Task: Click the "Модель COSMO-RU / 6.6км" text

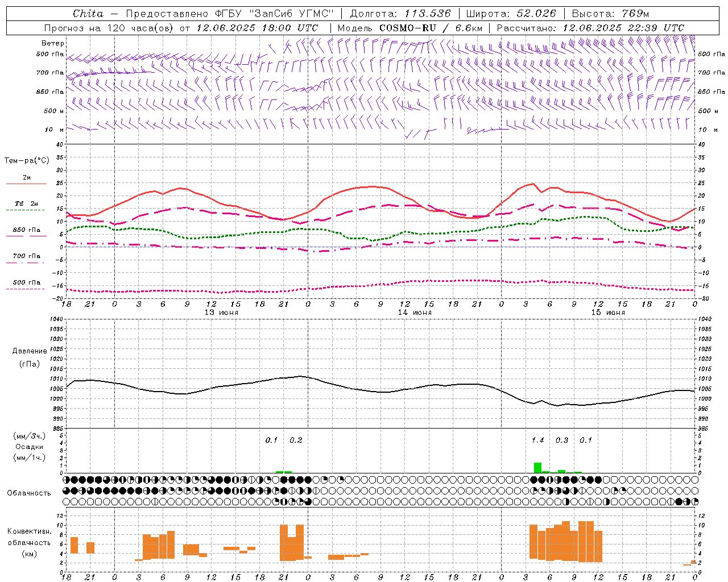Action: (x=410, y=28)
